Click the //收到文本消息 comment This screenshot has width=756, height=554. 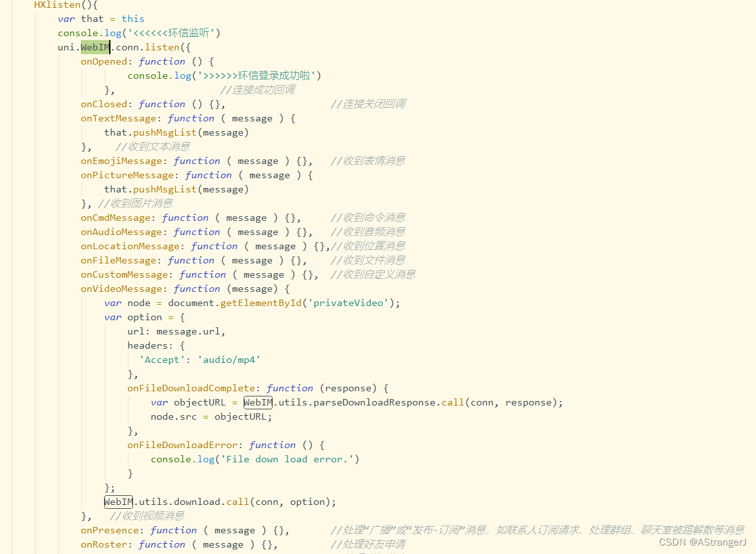point(152,147)
